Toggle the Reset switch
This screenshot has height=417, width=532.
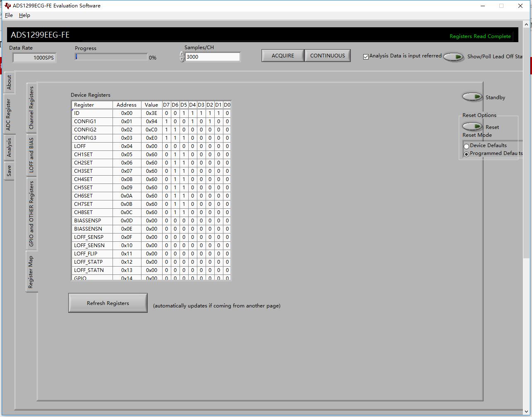tap(472, 126)
